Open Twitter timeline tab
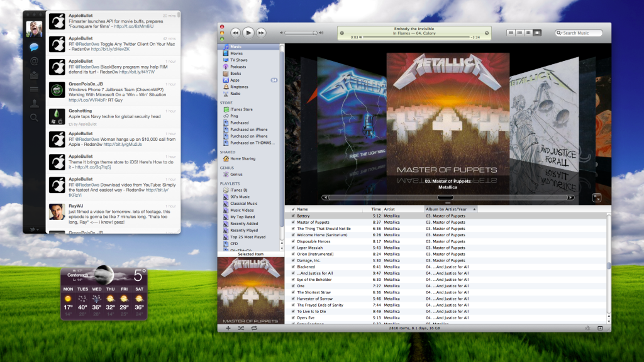Screen dimensions: 644x362 [x=34, y=47]
